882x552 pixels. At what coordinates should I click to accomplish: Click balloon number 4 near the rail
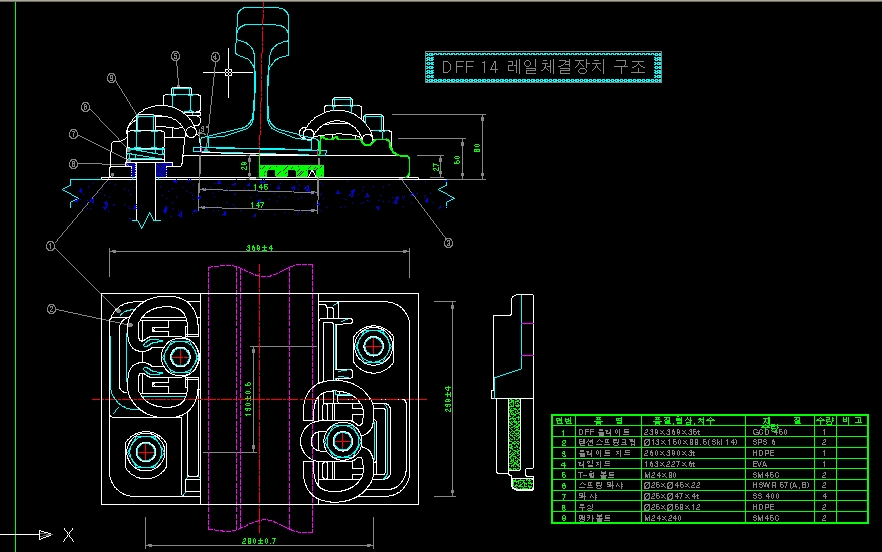[x=214, y=57]
